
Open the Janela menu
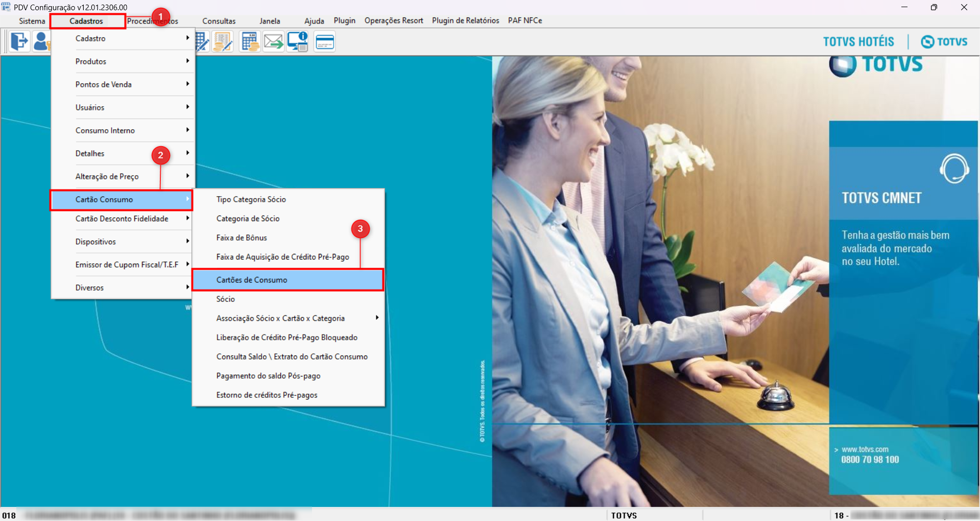270,21
